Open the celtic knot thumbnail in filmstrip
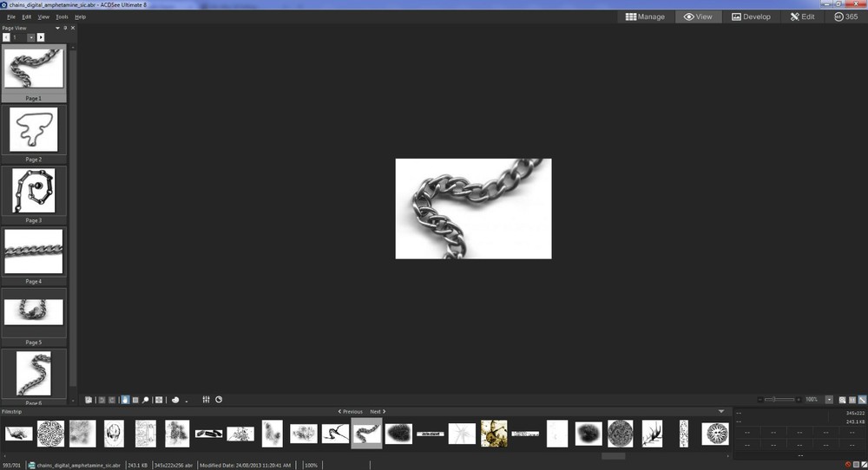 (x=50, y=434)
